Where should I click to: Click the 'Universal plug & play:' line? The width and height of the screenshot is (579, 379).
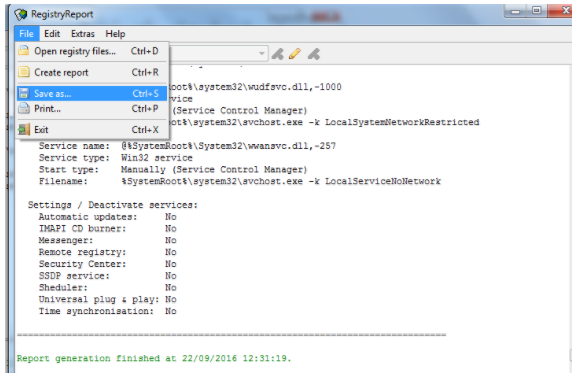click(107, 300)
